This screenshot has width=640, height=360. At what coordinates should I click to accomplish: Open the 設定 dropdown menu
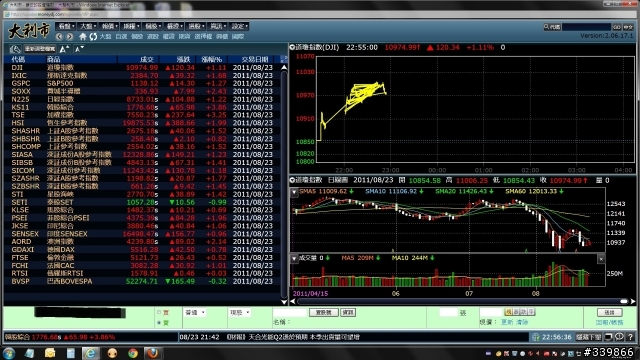[239, 26]
